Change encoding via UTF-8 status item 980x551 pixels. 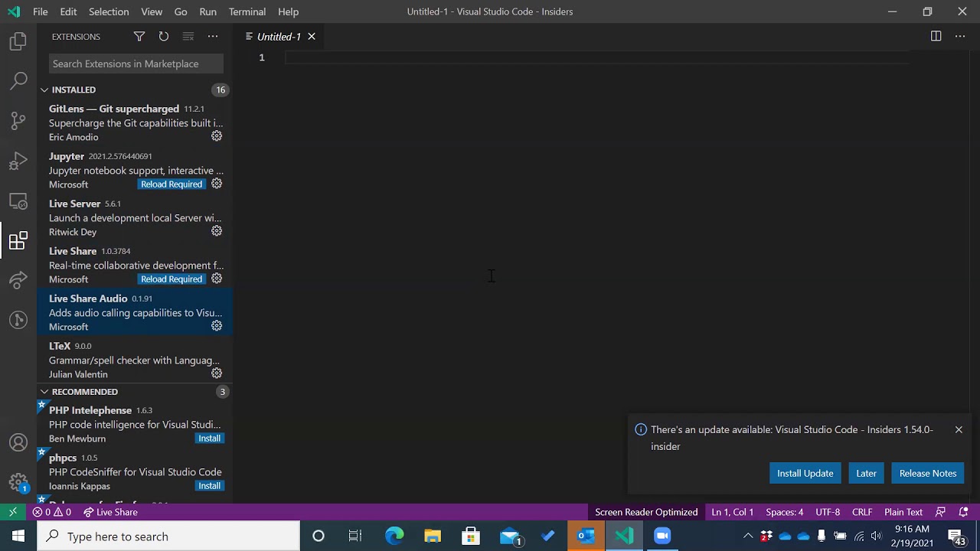[x=828, y=512]
